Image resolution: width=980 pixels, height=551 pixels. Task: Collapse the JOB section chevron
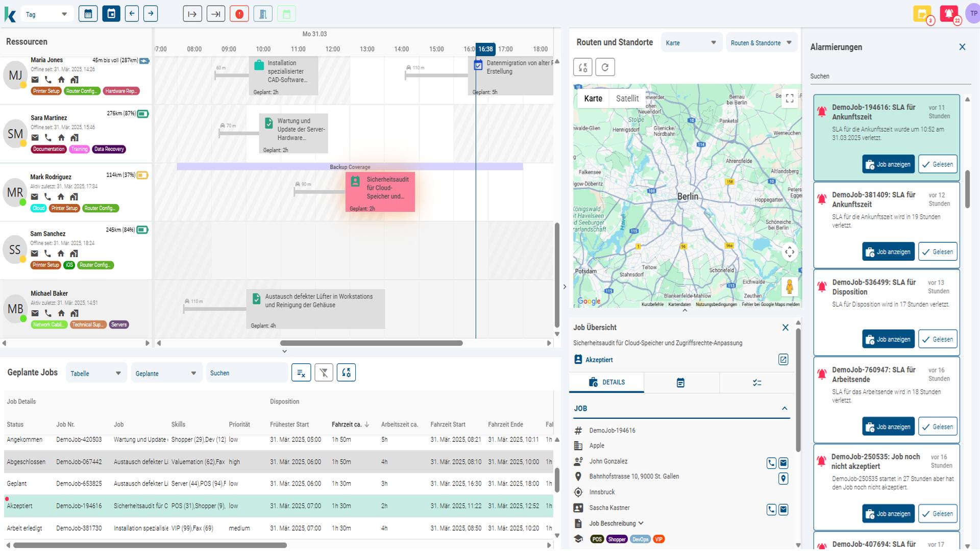point(785,409)
